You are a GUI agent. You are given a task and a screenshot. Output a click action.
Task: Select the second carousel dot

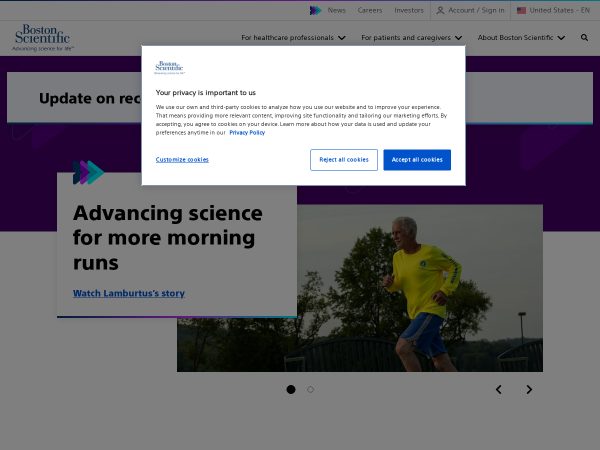click(310, 390)
